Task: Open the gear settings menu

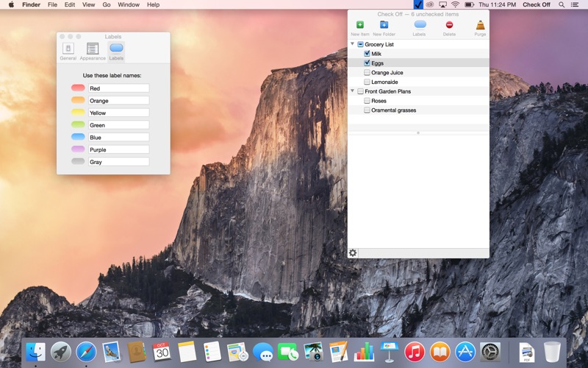Action: 353,252
